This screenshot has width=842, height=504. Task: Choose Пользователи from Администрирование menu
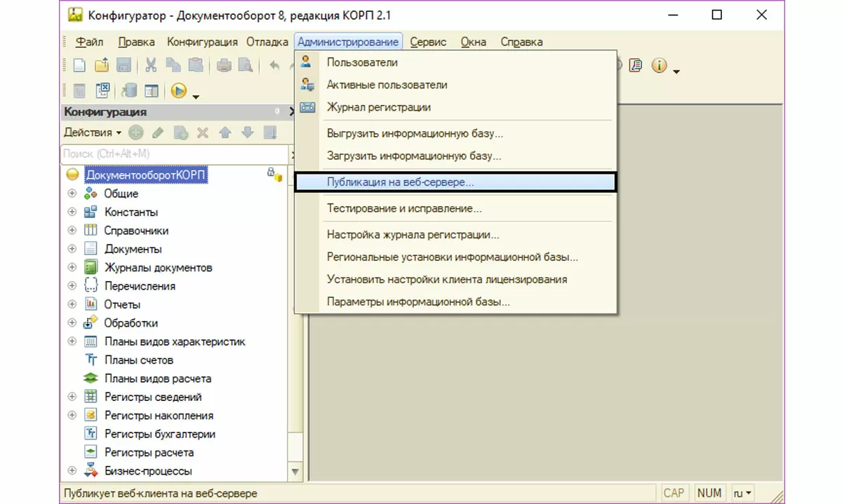[x=455, y=62]
